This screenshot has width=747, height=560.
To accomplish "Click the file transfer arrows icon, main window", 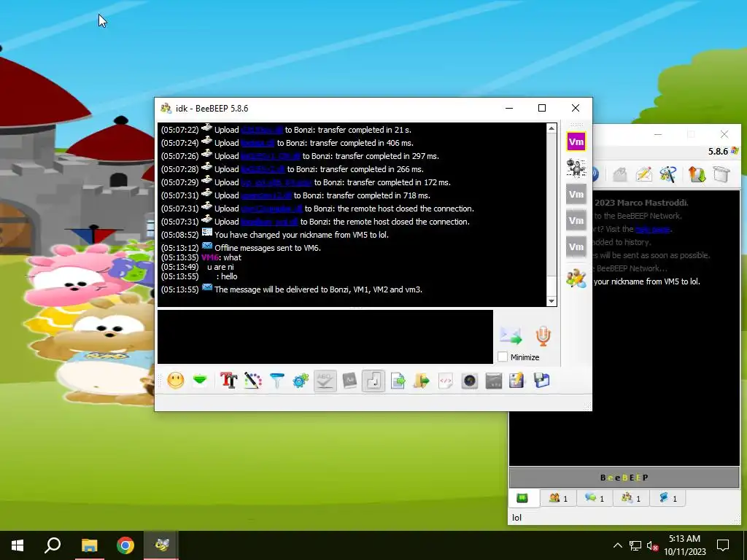I will [697, 174].
